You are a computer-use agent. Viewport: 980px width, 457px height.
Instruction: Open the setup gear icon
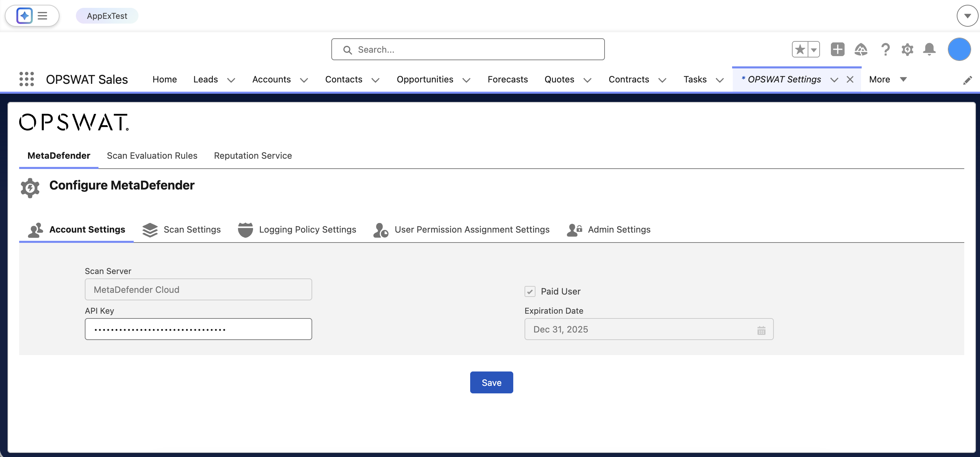[907, 50]
